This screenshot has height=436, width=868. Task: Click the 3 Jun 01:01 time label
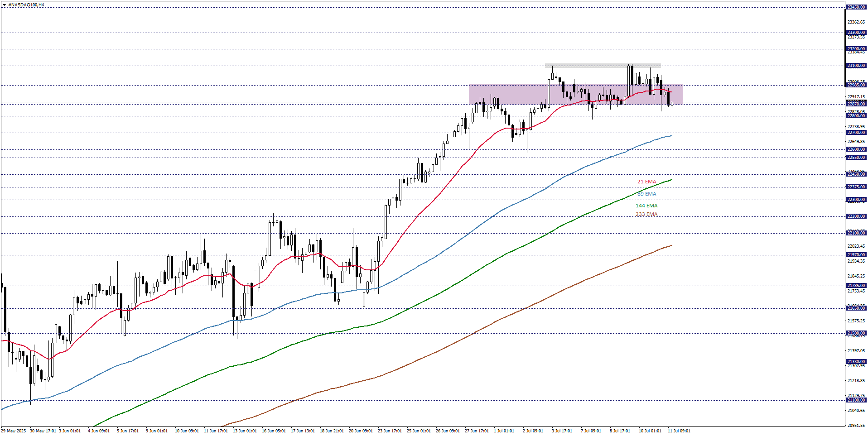click(x=70, y=431)
